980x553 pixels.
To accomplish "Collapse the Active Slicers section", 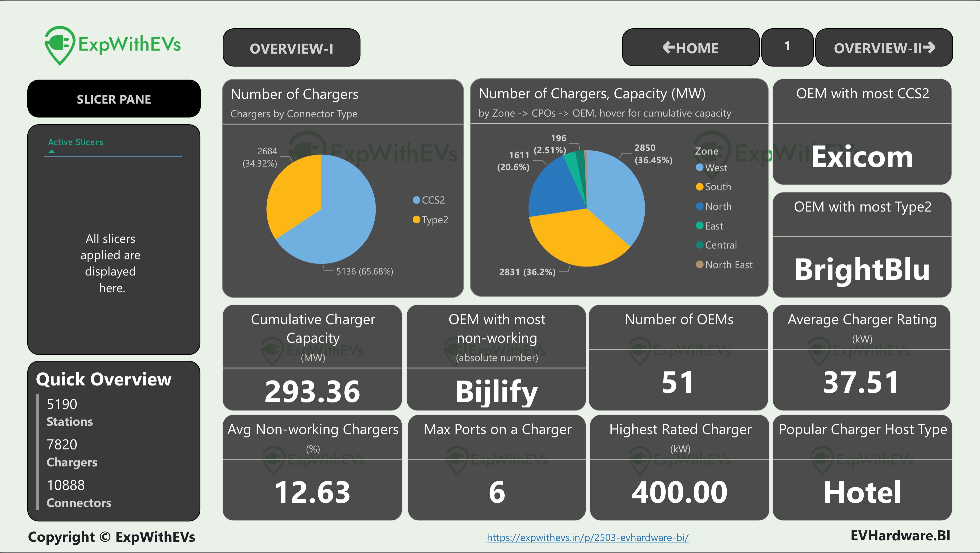I will [x=52, y=151].
